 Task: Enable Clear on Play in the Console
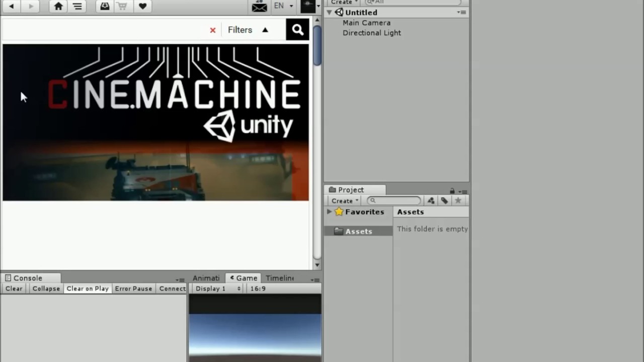[x=87, y=288]
